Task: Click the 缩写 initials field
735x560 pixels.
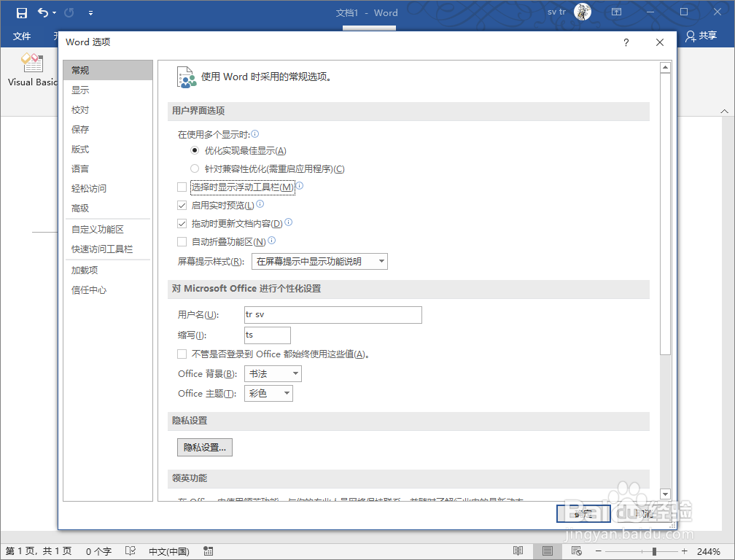Action: click(268, 335)
